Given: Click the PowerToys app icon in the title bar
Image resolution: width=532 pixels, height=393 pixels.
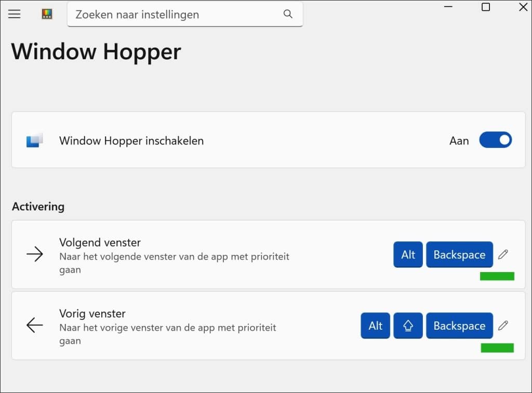Looking at the screenshot, I should click(47, 14).
